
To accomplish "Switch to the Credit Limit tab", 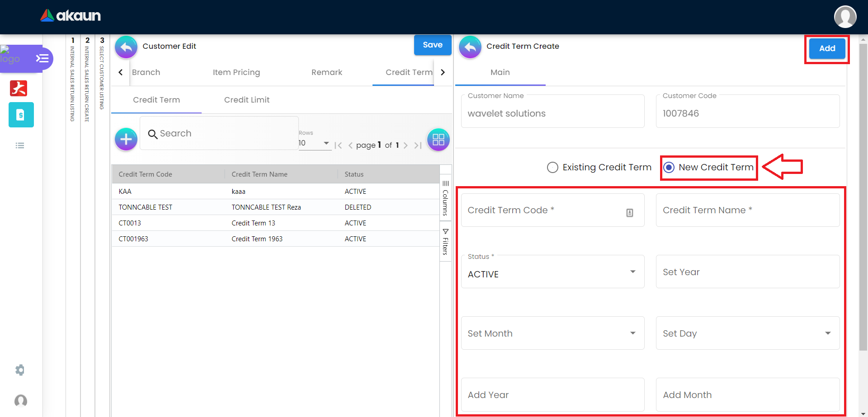I will (246, 100).
